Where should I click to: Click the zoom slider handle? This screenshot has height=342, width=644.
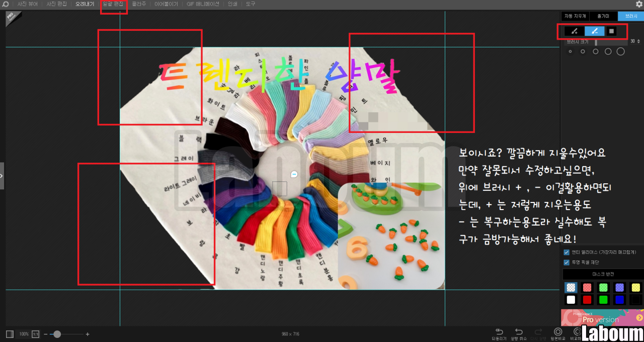pos(57,334)
